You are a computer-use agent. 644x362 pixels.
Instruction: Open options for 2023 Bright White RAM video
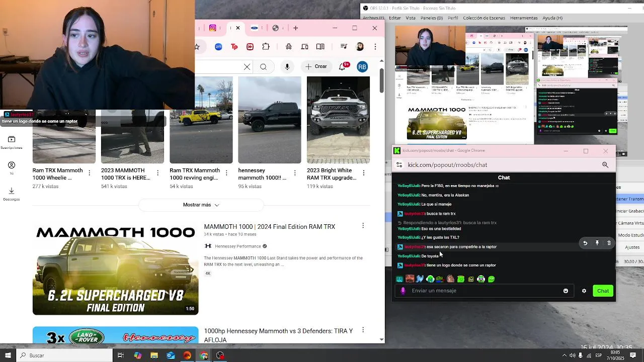click(363, 173)
